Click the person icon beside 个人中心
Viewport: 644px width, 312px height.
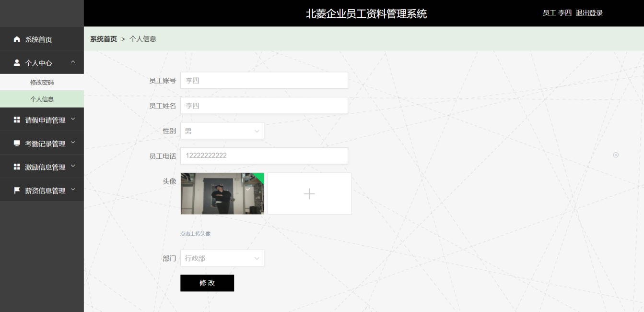click(x=17, y=63)
